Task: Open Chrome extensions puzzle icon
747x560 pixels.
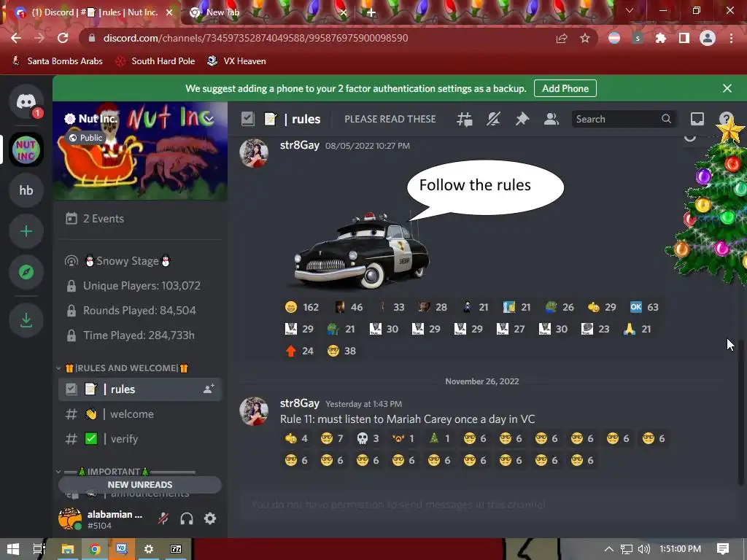Action: [661, 38]
